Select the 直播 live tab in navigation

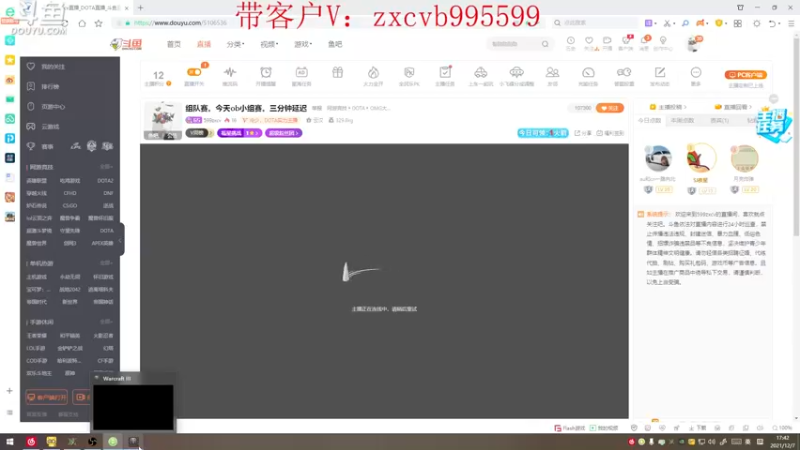[x=204, y=44]
